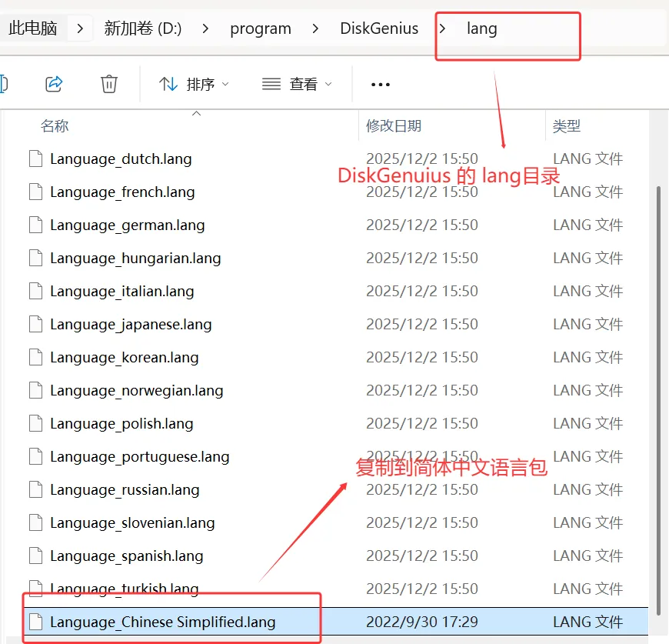
Task: Select Language_dutch.lang file
Action: pos(121,158)
